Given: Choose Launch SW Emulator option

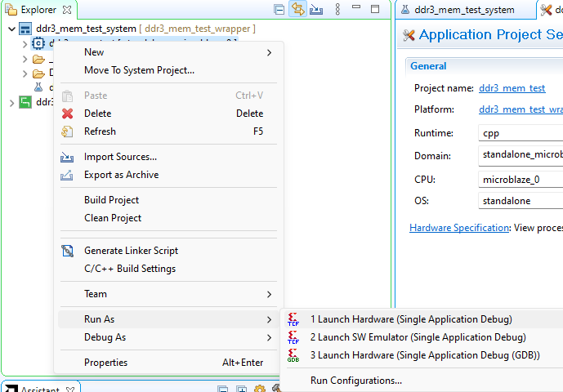Looking at the screenshot, I should click(418, 337).
